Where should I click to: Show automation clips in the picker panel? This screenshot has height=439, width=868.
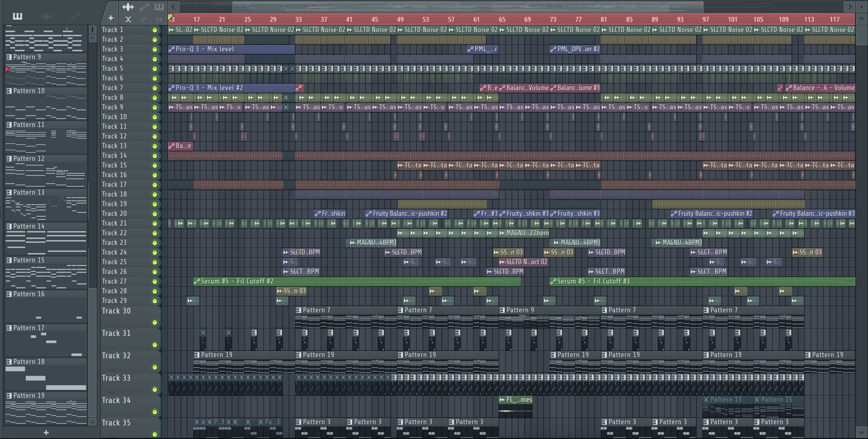[75, 16]
